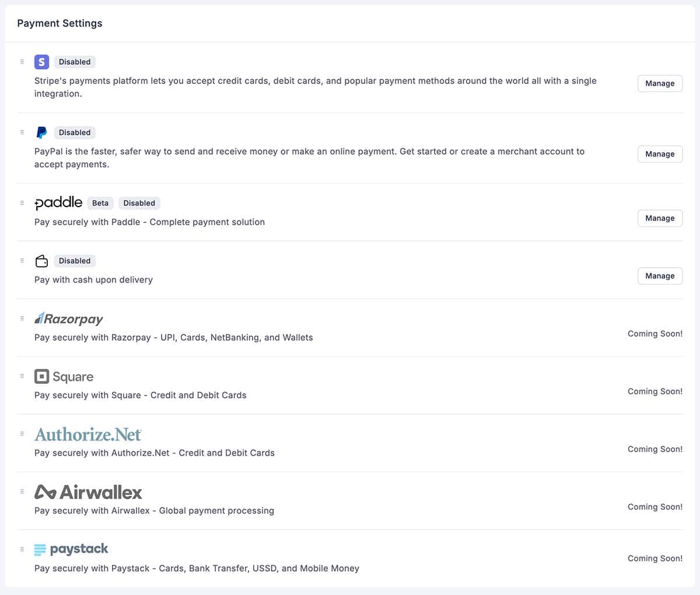
Task: Select the Razorpay logo
Action: pyautogui.click(x=68, y=318)
